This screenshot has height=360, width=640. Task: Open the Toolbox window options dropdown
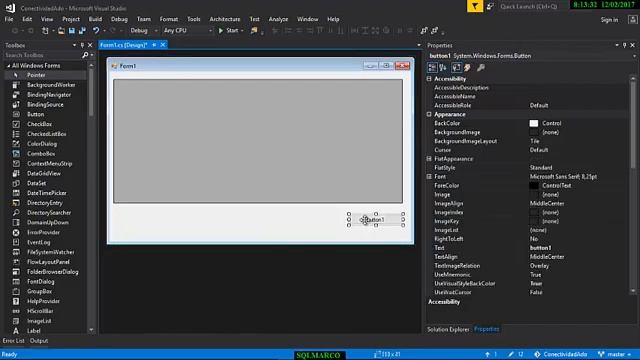[74, 45]
